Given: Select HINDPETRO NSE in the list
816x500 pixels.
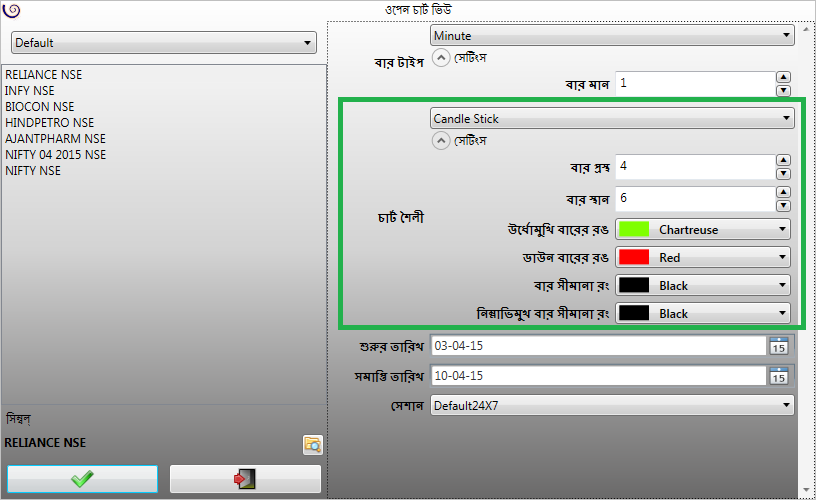Looking at the screenshot, I should (x=49, y=123).
